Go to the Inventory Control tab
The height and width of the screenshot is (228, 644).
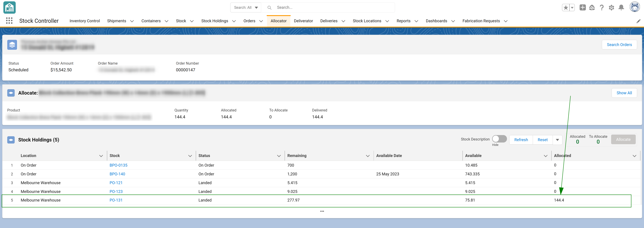coord(84,21)
